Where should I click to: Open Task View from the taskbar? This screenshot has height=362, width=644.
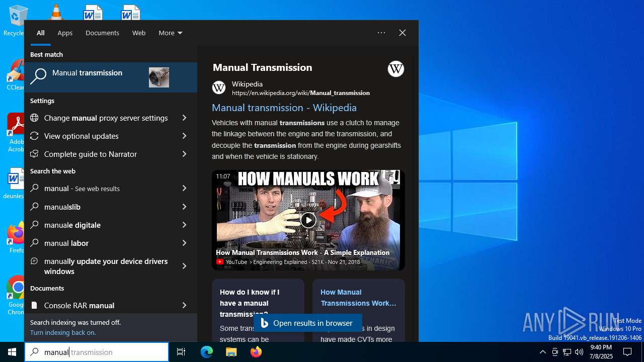coord(181,352)
